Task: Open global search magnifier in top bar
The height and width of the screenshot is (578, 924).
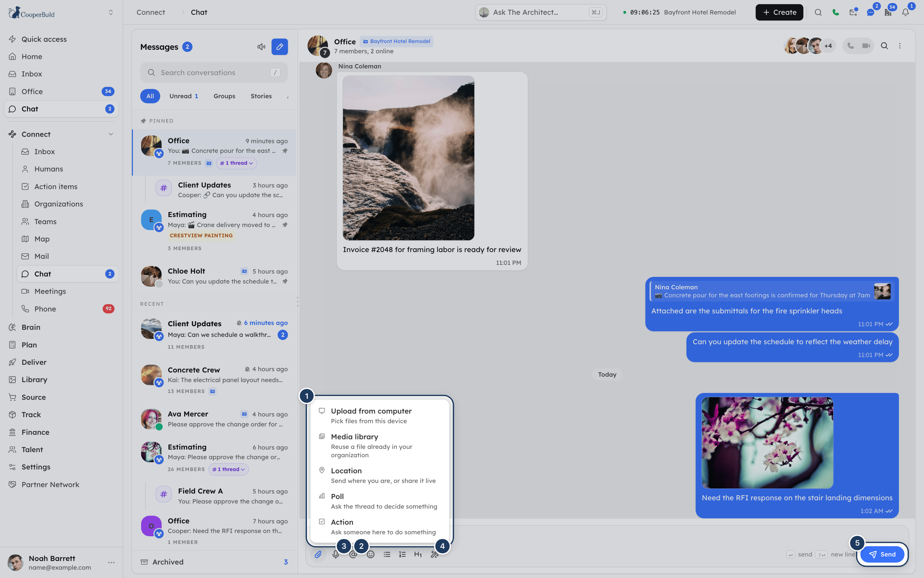Action: click(x=818, y=12)
